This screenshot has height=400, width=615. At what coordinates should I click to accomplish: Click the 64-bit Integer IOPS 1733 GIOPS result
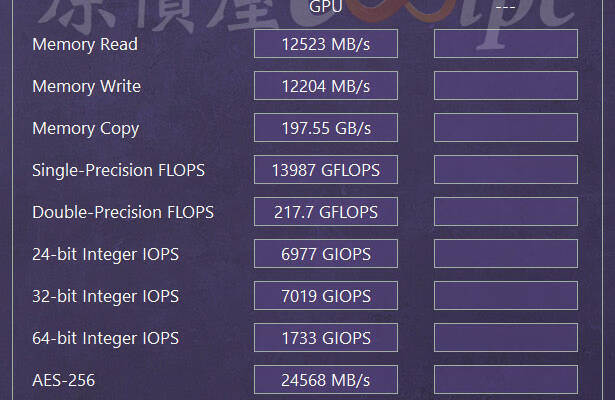326,337
